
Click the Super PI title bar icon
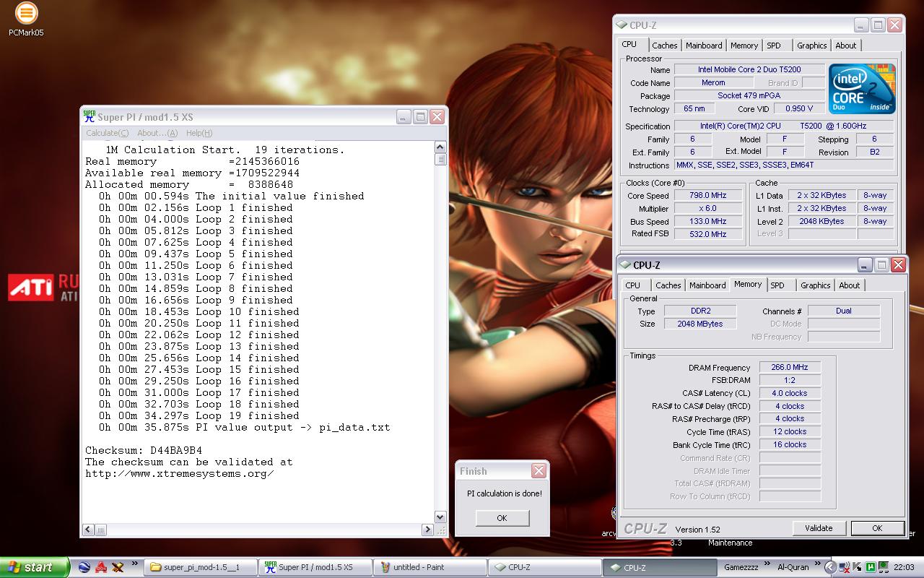coord(90,116)
